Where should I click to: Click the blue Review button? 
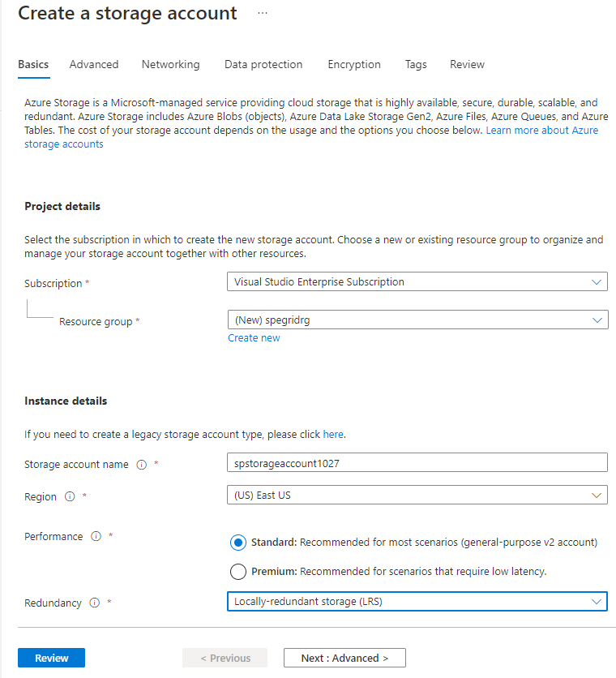51,658
